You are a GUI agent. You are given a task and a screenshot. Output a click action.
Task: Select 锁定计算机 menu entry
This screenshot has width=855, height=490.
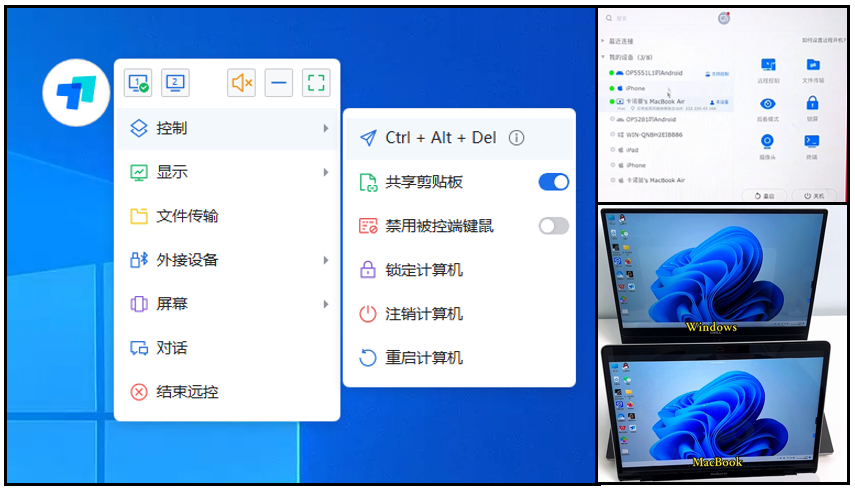coord(424,270)
